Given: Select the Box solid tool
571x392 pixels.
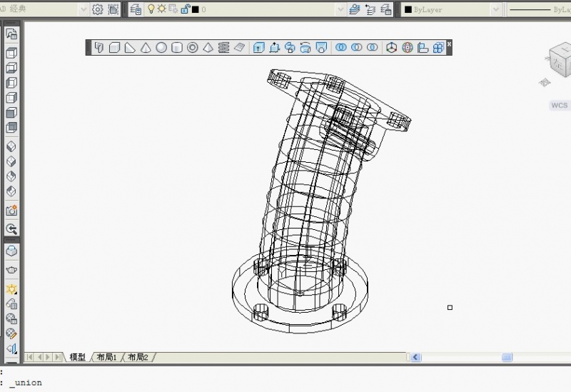Looking at the screenshot, I should click(x=115, y=48).
